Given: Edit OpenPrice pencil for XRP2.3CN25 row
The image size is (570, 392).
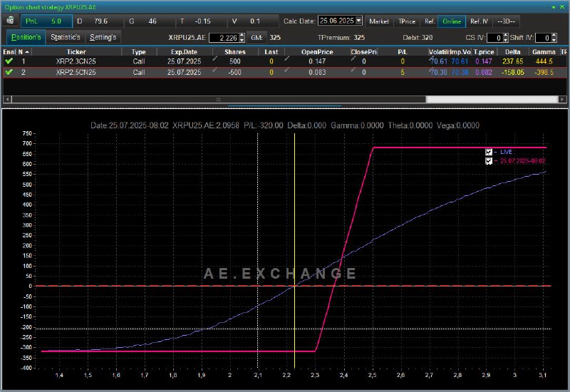Looking at the screenshot, I should 287,58.
